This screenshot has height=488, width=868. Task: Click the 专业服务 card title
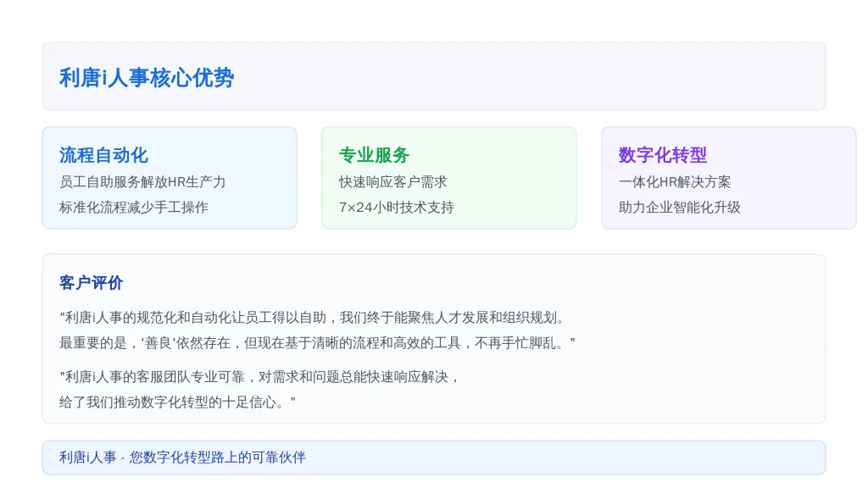374,155
